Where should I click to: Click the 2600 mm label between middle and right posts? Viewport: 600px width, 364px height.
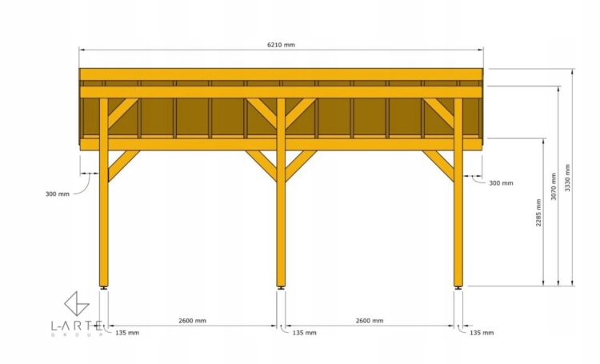pyautogui.click(x=370, y=320)
